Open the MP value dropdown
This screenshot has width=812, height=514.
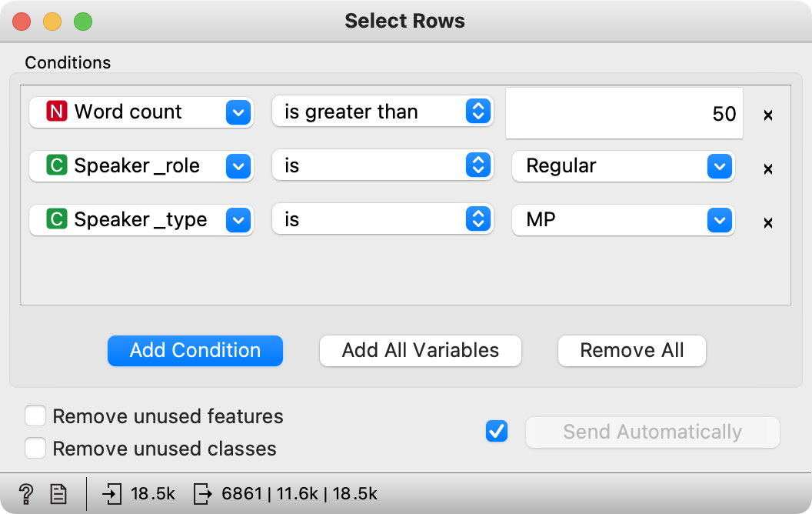point(623,219)
